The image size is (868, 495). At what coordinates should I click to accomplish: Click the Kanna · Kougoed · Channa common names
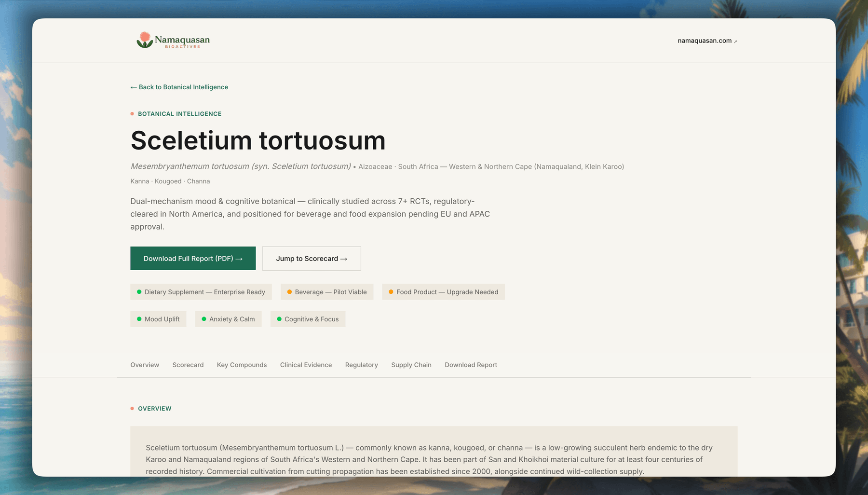click(170, 181)
